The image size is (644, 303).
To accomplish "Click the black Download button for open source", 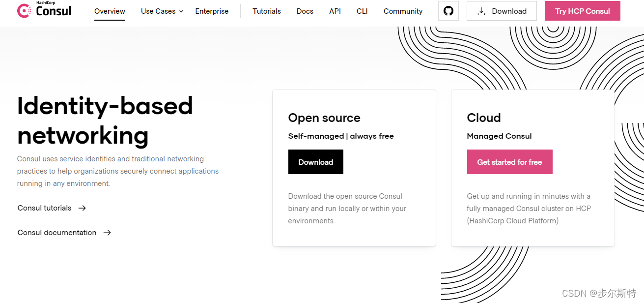I will [315, 162].
